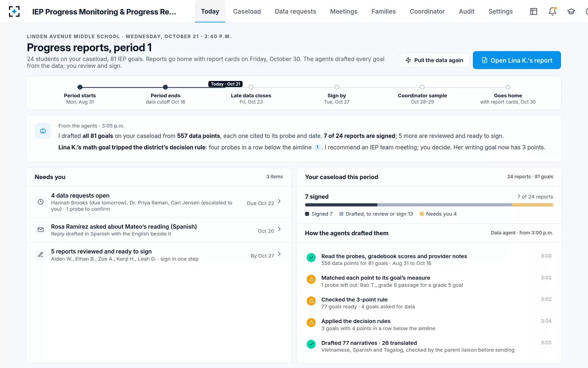Screen dimensions: 588x368
Task: Click the warning icon for Matched each point
Action: (x=311, y=279)
